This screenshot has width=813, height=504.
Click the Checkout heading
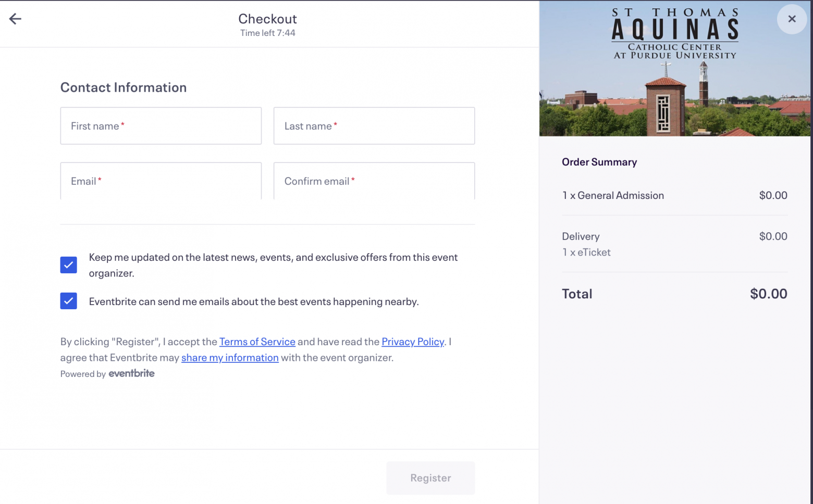[268, 19]
